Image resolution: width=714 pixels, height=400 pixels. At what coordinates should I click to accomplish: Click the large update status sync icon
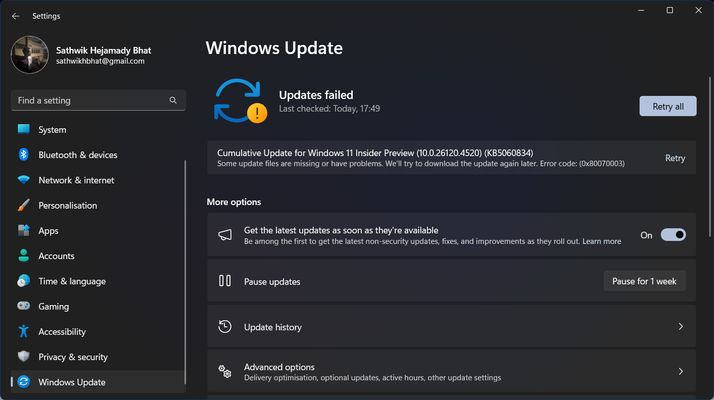[240, 101]
